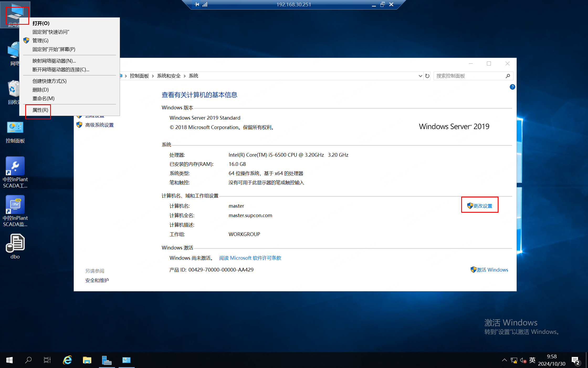588x368 pixels.
Task: Click 更改设置 link
Action: [482, 206]
